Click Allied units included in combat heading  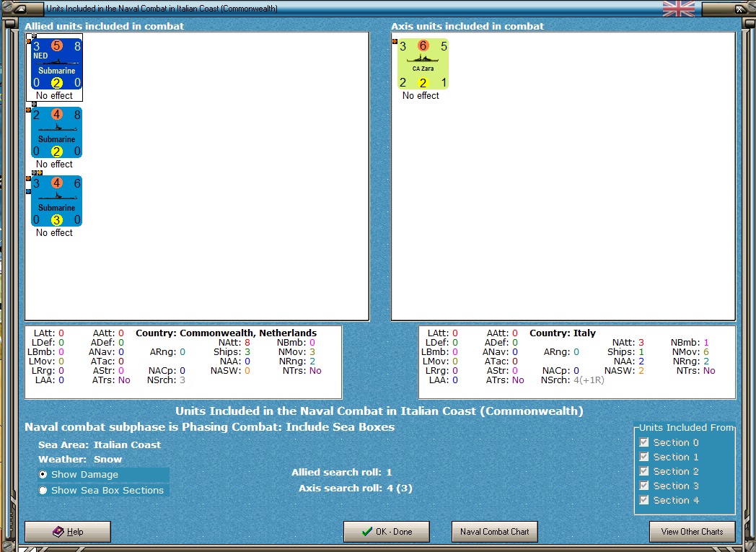[x=104, y=26]
